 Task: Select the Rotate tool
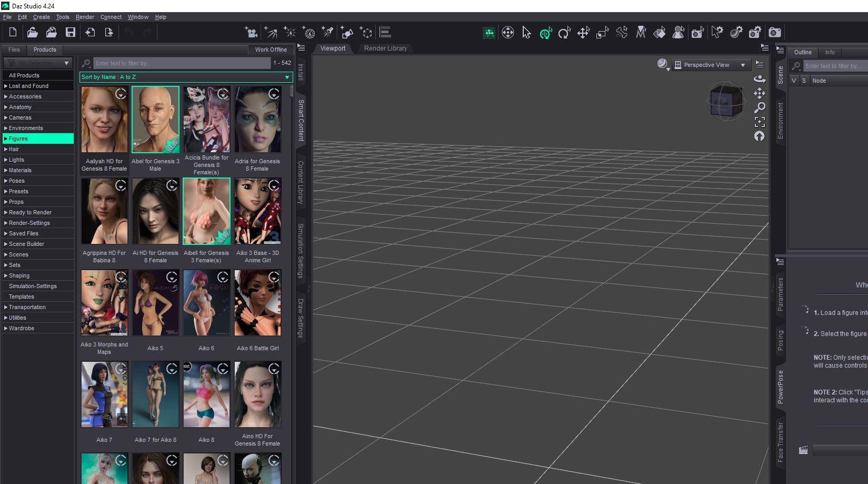click(564, 33)
